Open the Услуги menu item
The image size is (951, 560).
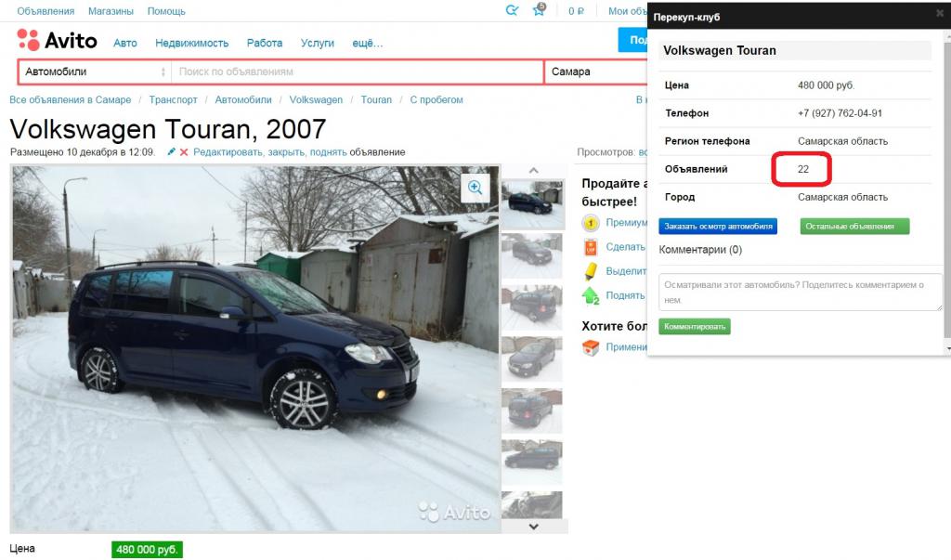pos(318,43)
